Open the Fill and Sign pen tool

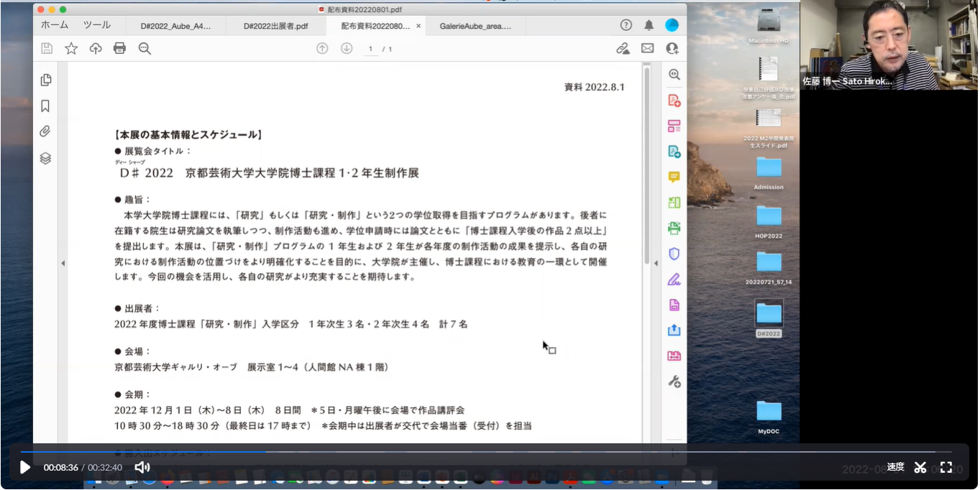674,279
